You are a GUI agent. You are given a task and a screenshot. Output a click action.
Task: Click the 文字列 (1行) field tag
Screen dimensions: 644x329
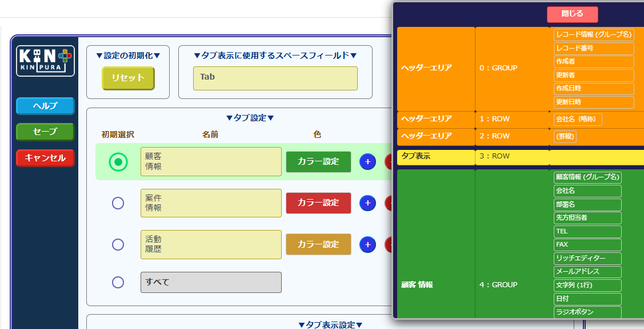pyautogui.click(x=588, y=286)
